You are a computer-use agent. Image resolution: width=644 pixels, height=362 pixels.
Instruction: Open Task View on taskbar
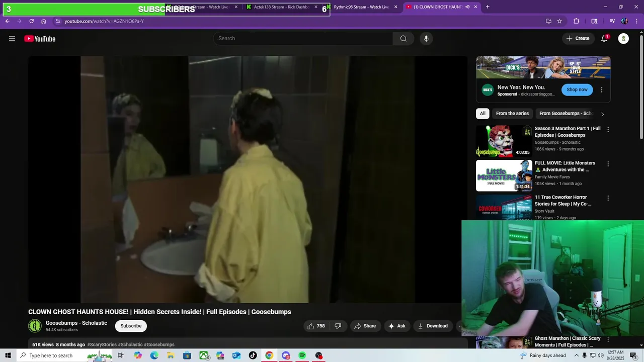121,355
